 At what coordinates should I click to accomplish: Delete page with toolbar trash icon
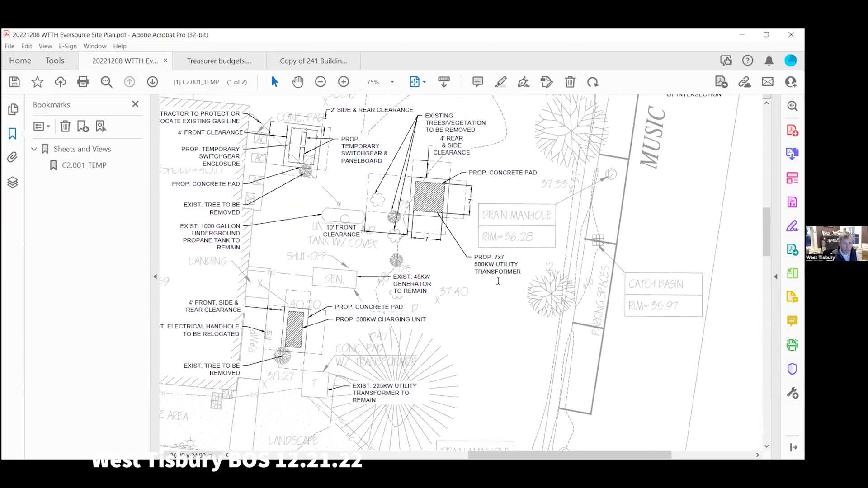click(x=570, y=82)
